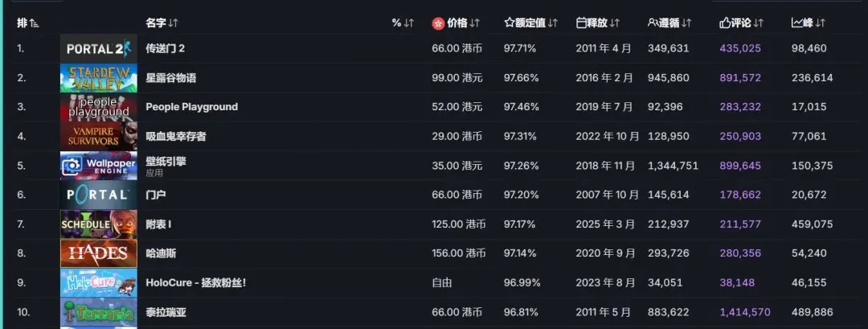The image size is (868, 329).
Task: Open the HoloCure - 拯救粉丝! link
Action: pos(195,283)
